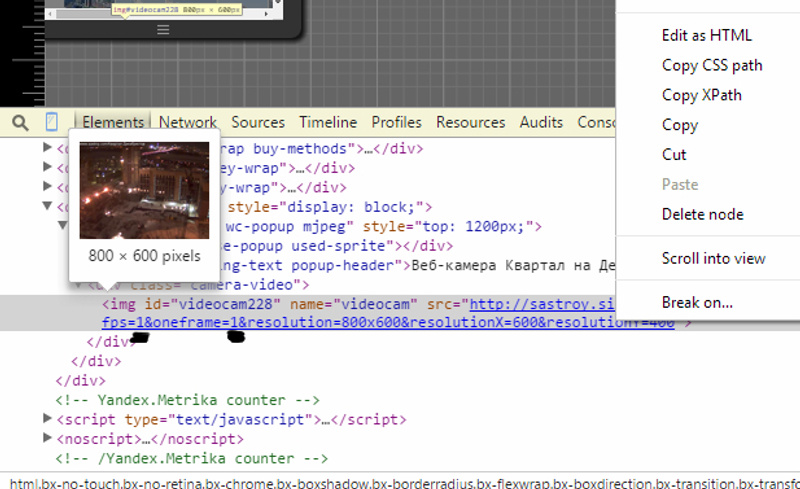Click Copy XPath in context menu

coord(701,95)
